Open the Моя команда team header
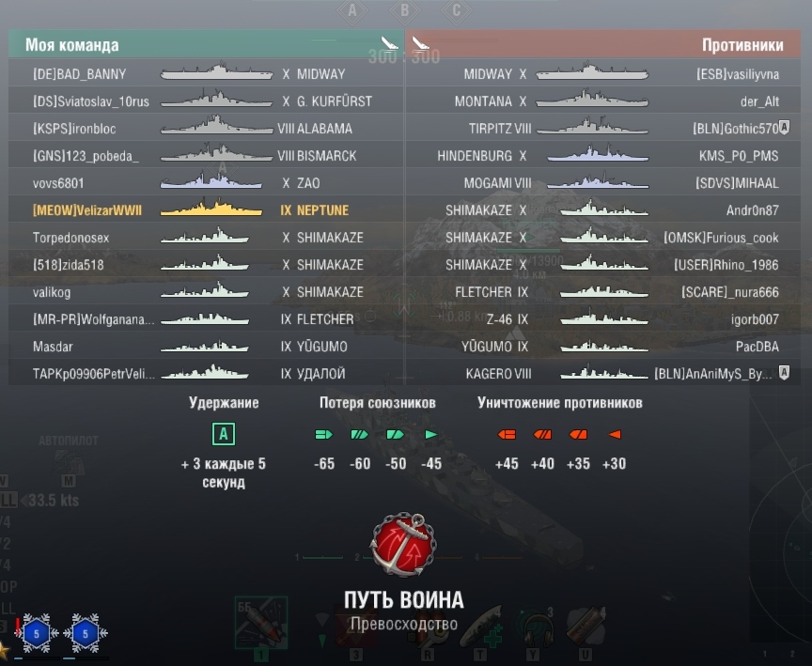812x666 pixels. coord(206,44)
